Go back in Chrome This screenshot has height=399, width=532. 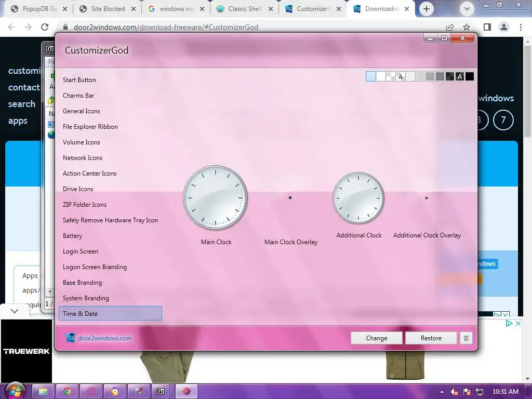[11, 27]
